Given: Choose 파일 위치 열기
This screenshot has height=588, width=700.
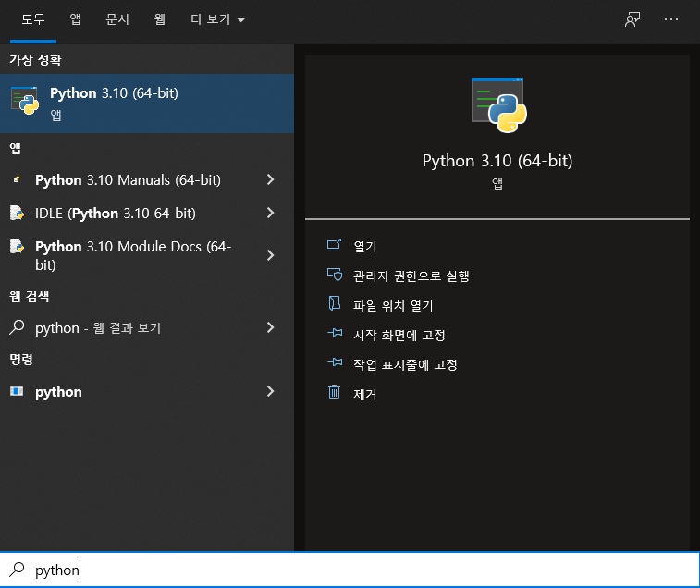Looking at the screenshot, I should [393, 305].
